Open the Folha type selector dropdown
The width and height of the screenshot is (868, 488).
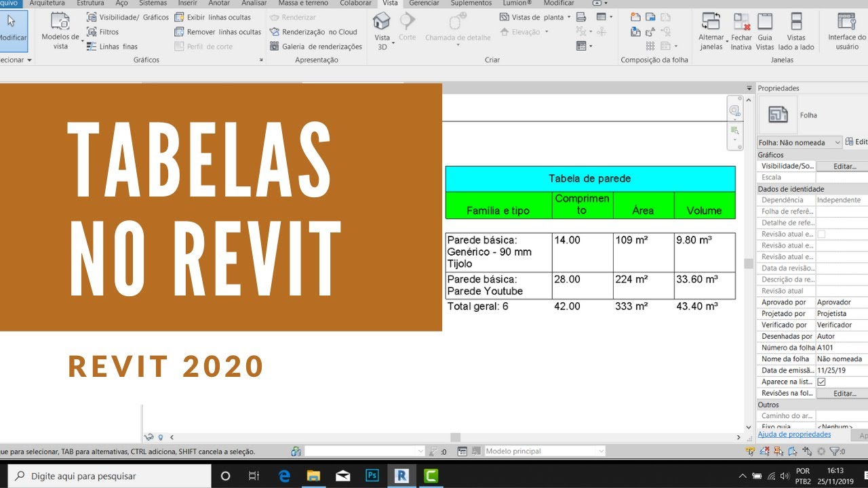tap(800, 142)
